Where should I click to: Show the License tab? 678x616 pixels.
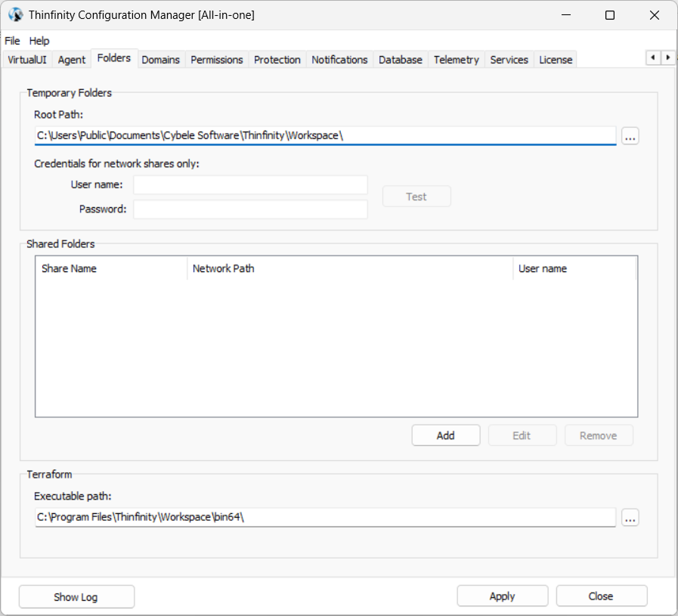pyautogui.click(x=556, y=60)
